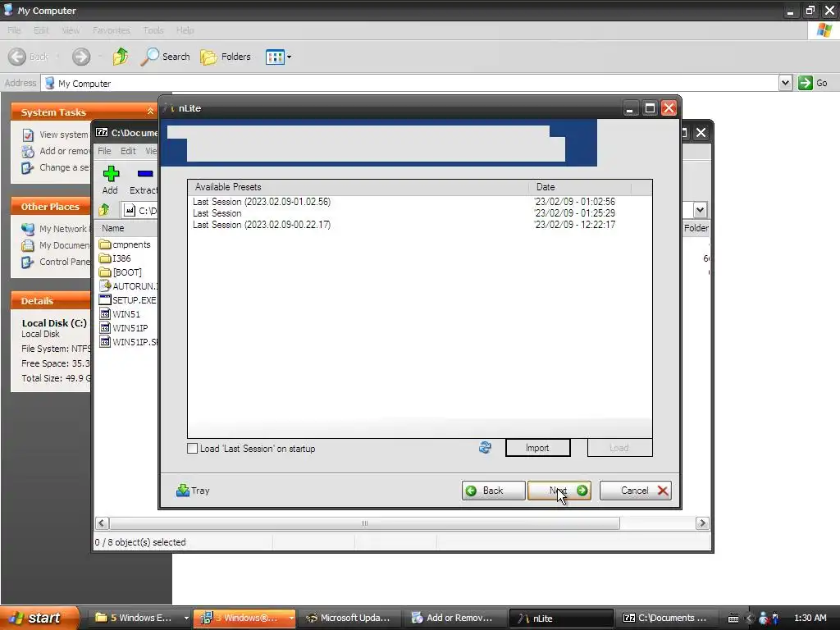This screenshot has width=840, height=630.
Task: Open the View menu in My Computer
Action: click(71, 30)
